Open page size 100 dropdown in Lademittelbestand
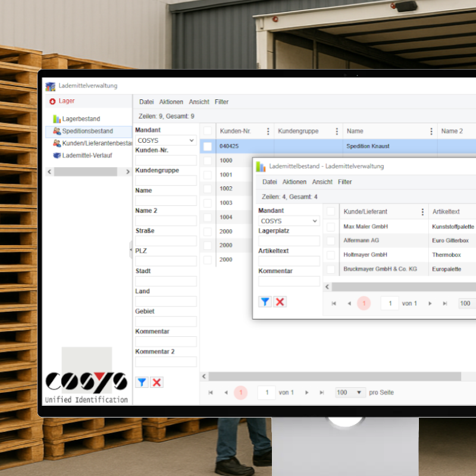This screenshot has width=476, height=476. (468, 303)
